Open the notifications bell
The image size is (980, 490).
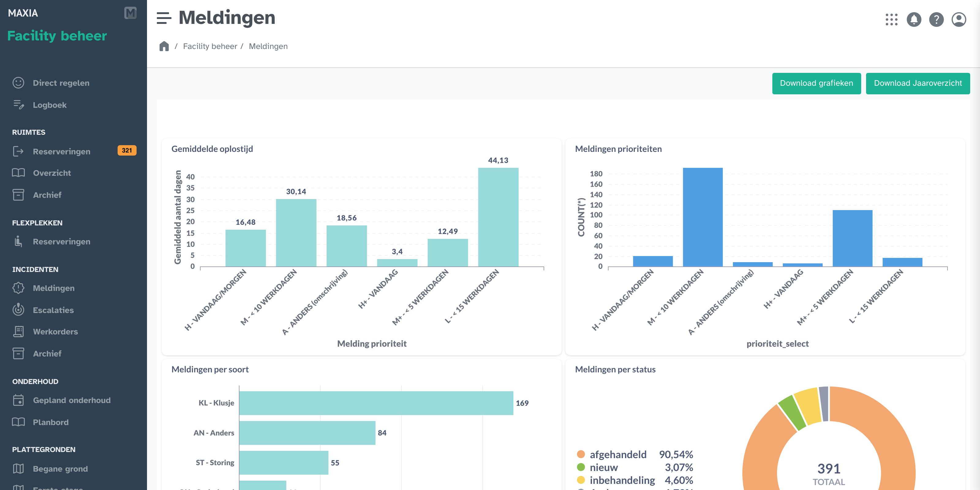914,19
